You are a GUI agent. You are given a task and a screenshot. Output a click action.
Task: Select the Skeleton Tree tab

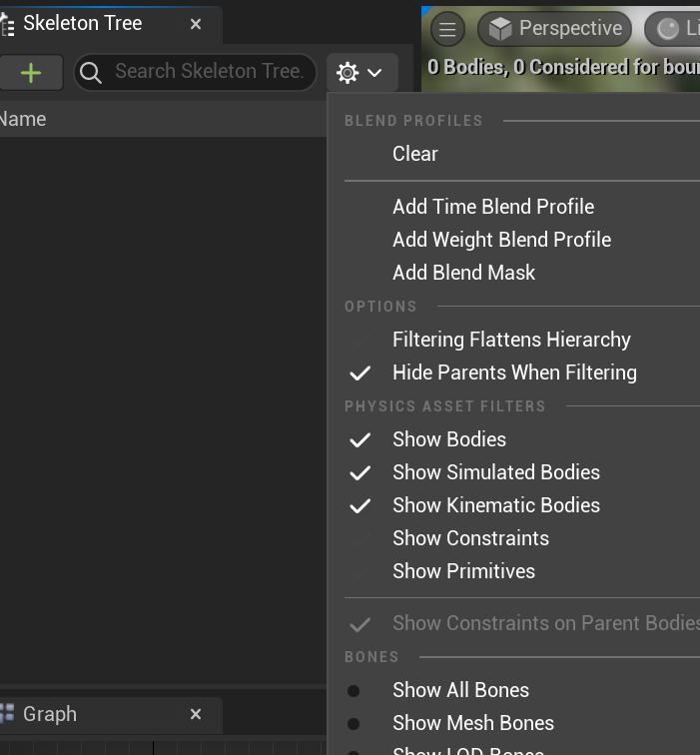(82, 23)
